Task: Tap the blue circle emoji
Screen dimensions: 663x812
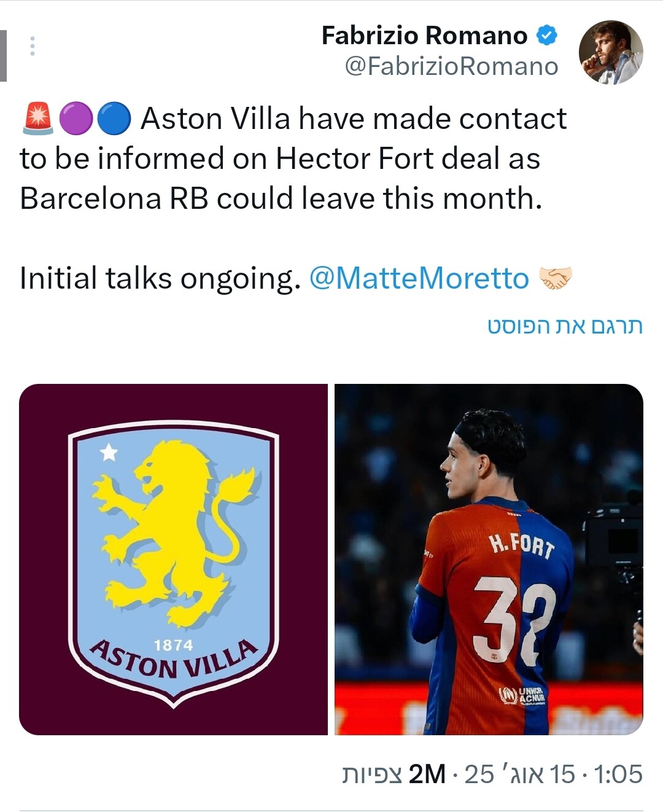Action: (114, 119)
